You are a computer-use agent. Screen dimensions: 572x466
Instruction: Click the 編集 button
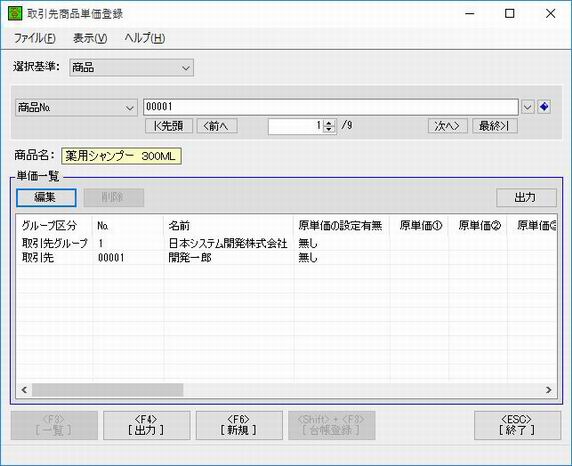pyautogui.click(x=46, y=197)
